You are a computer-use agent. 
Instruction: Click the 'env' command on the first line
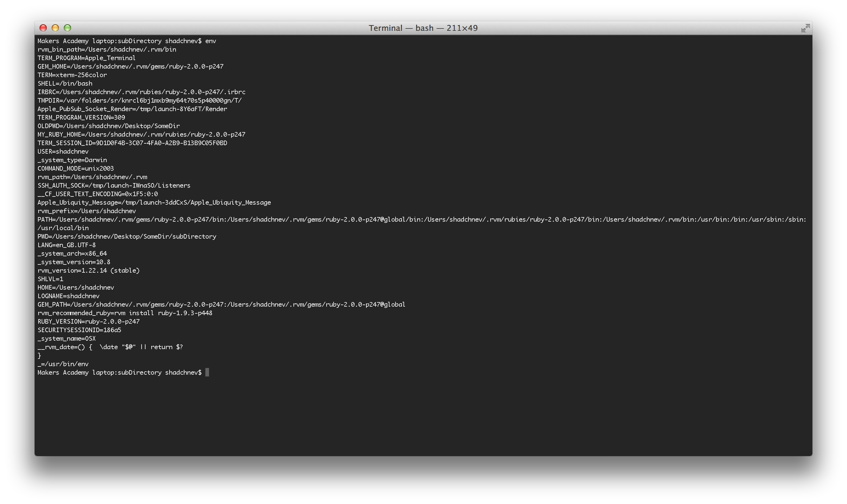coord(211,41)
